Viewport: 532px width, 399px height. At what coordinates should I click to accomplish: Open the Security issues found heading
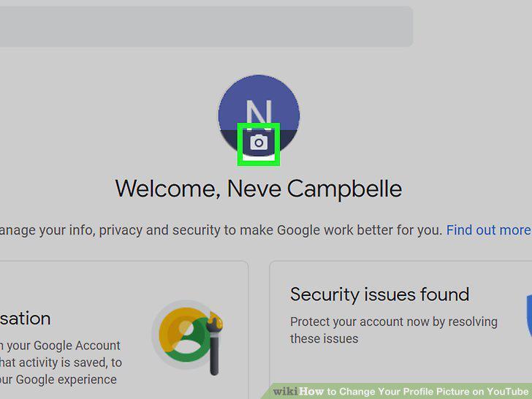pyautogui.click(x=380, y=294)
